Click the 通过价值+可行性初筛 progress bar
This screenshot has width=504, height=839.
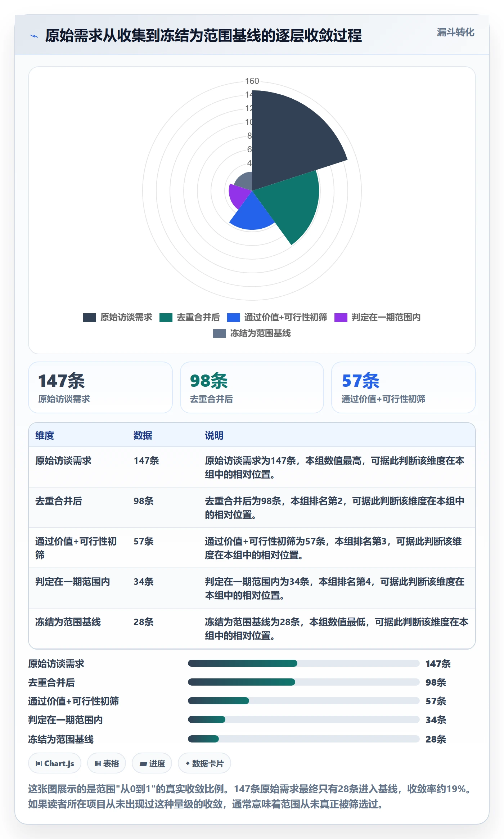[303, 701]
